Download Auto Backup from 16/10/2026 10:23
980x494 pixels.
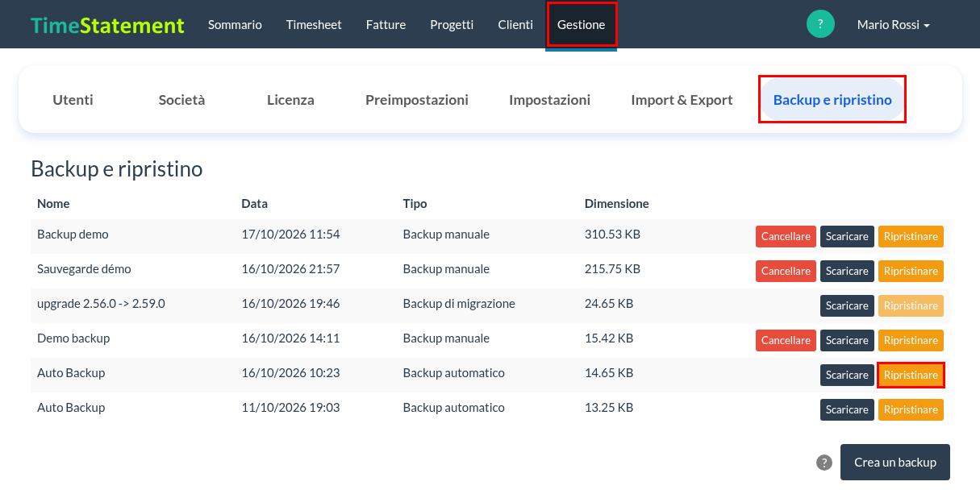pos(847,376)
